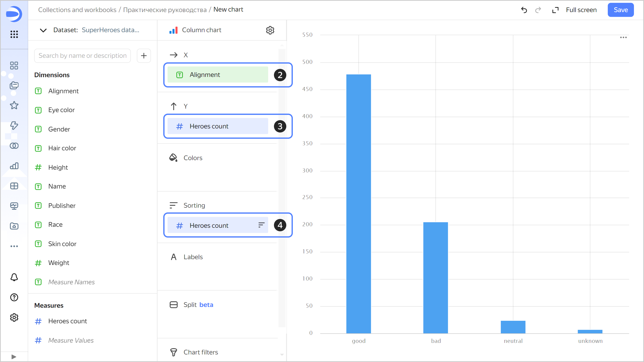The image size is (644, 362).
Task: Open Практические руководства breadcrumb
Action: click(165, 10)
